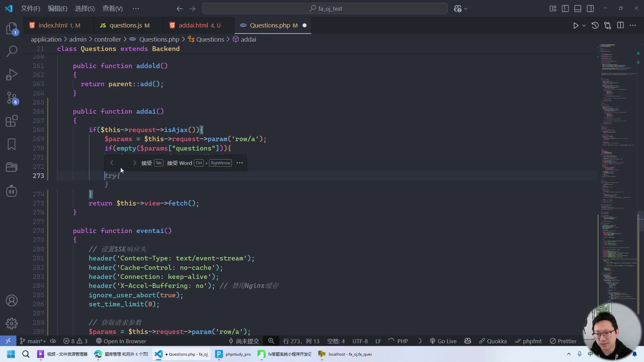Open the Search view in activity bar
The image size is (644, 362).
[12, 51]
